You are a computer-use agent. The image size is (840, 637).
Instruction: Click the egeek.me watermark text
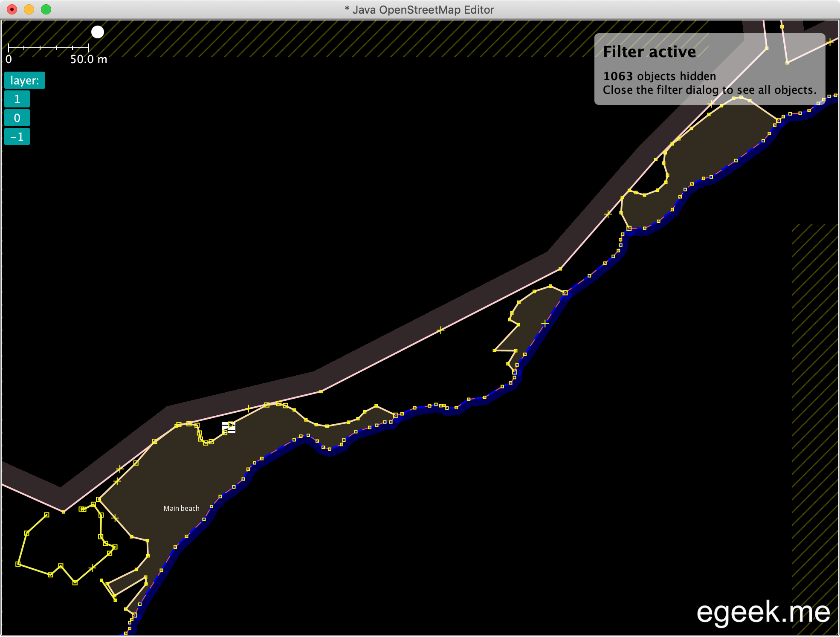[x=763, y=612]
